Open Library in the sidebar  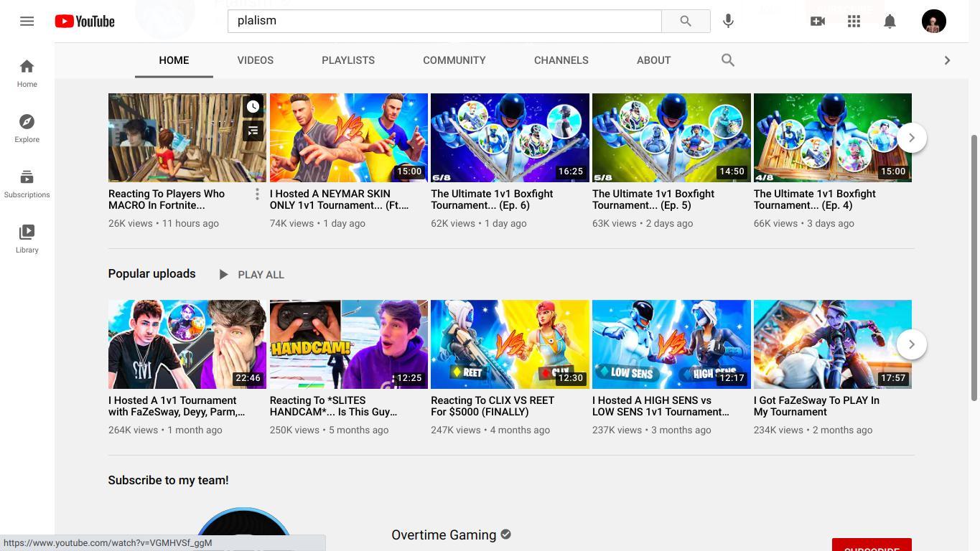(27, 239)
